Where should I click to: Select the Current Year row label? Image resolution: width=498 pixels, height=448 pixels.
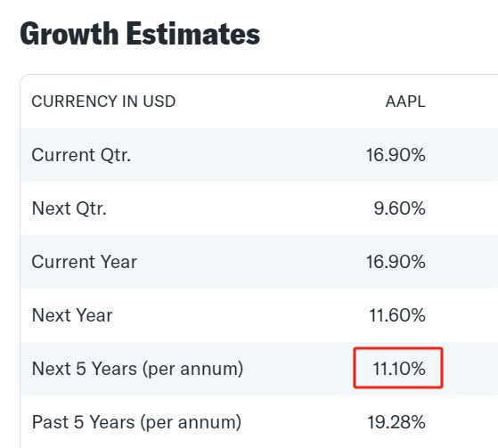85,262
